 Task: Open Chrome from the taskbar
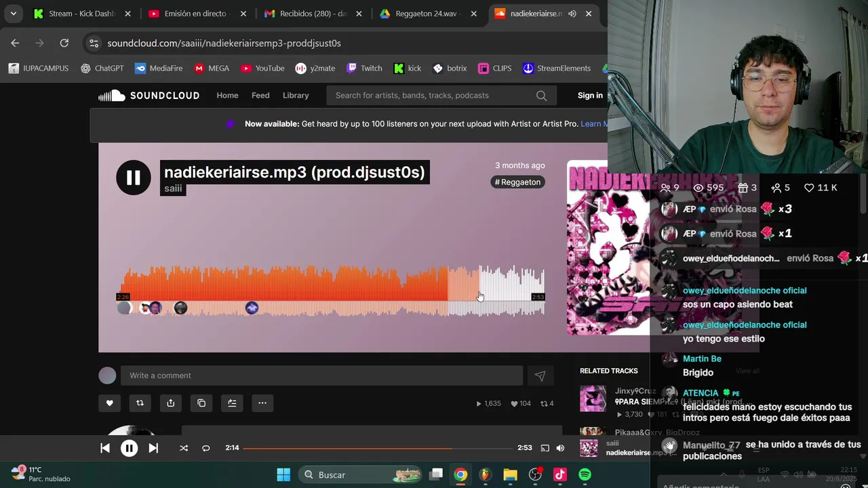point(460,474)
